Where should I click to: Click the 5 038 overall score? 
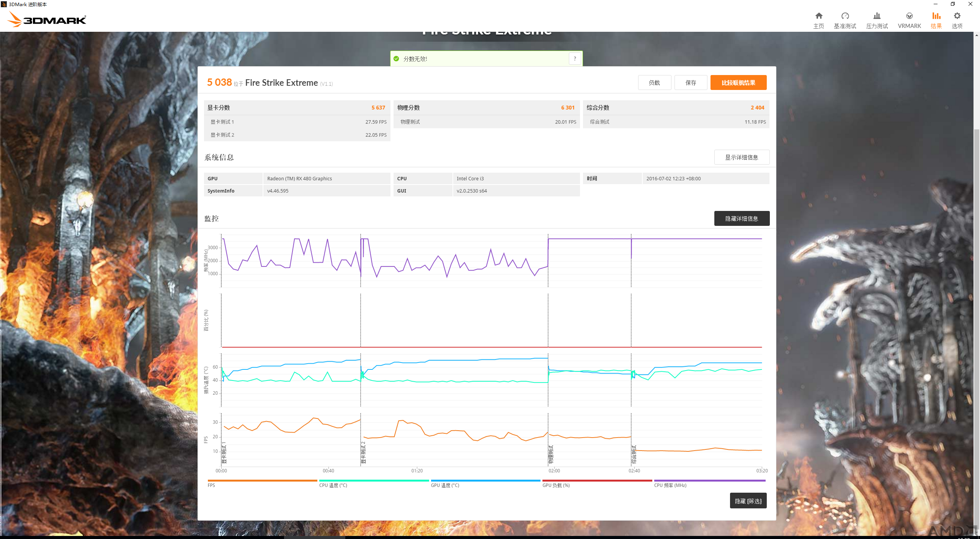tap(219, 82)
